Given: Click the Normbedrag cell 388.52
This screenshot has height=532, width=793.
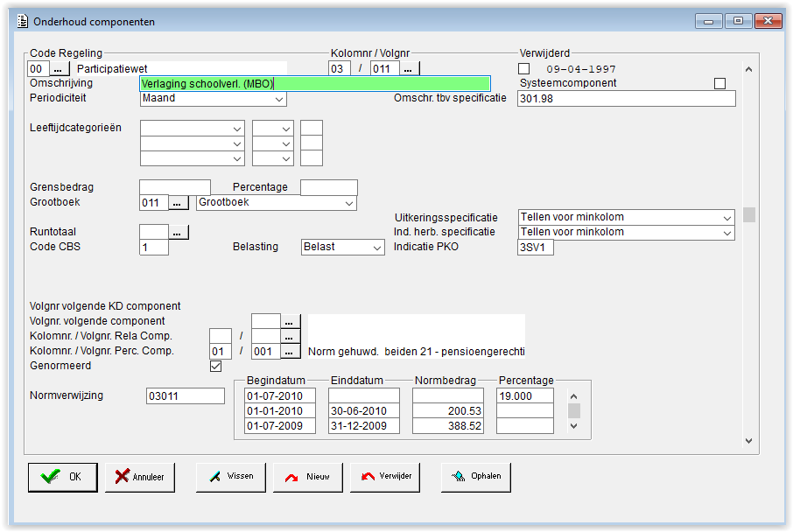Looking at the screenshot, I should 448,426.
